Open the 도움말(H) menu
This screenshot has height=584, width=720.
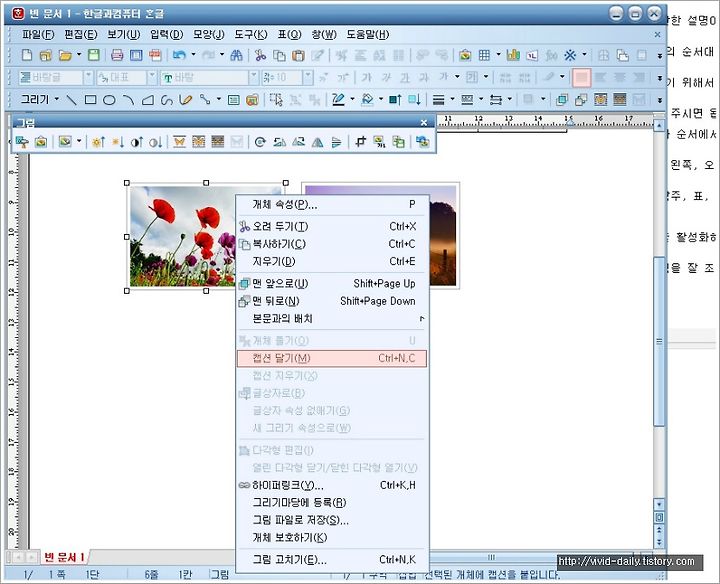click(368, 34)
